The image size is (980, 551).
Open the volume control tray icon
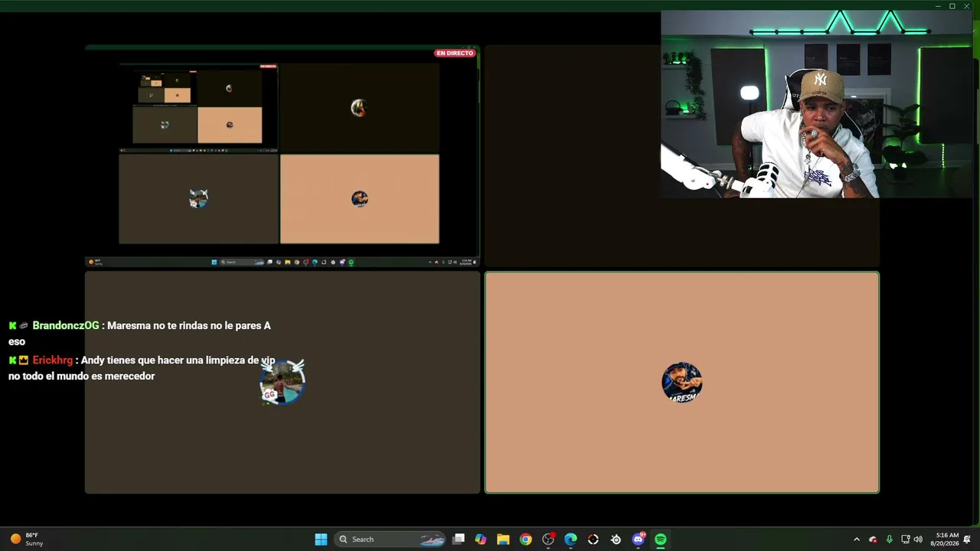[x=918, y=540]
